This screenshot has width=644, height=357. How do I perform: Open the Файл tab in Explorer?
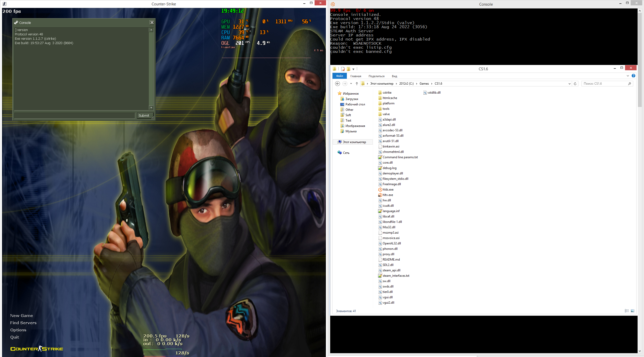(339, 76)
